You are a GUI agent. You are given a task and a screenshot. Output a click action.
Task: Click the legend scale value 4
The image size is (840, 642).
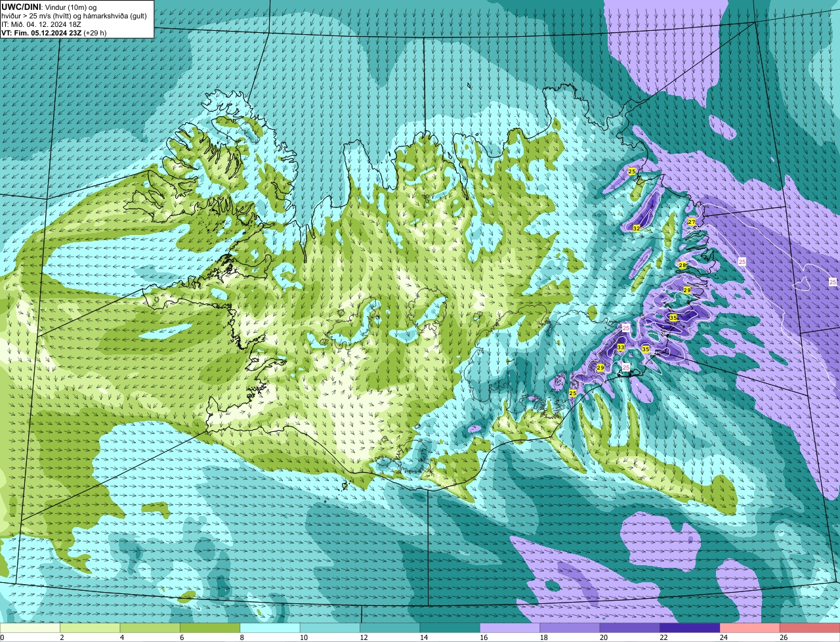121,637
